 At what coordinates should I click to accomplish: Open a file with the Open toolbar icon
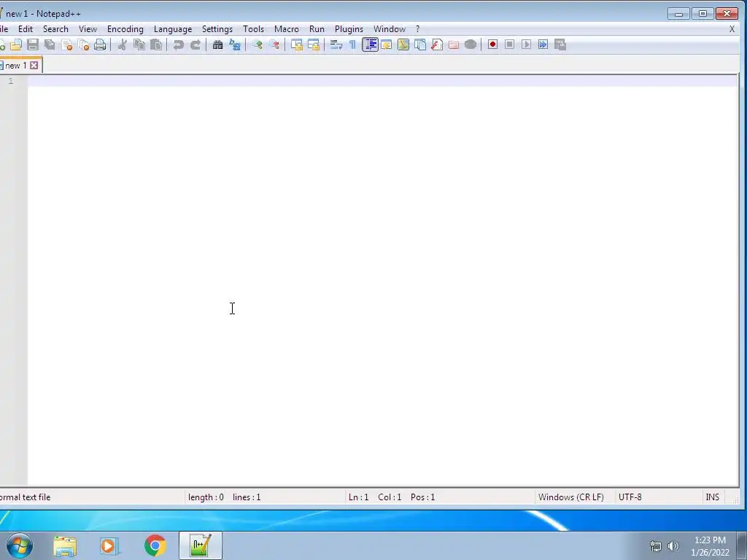point(16,44)
